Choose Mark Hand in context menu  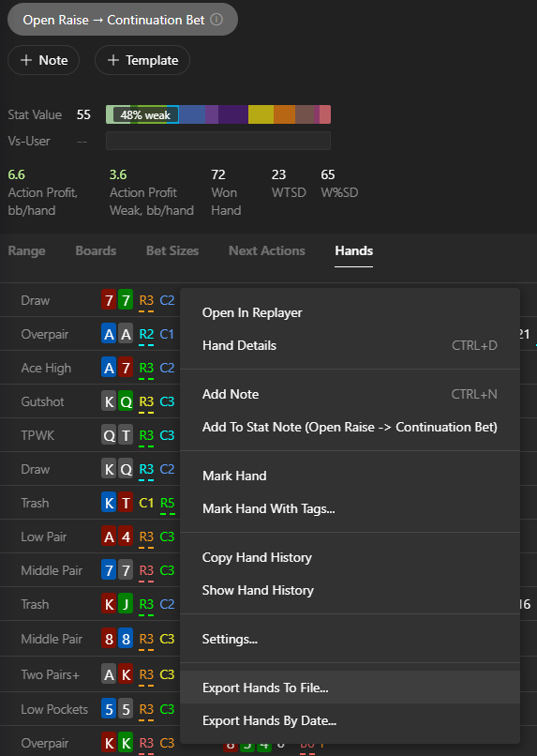pyautogui.click(x=350, y=476)
